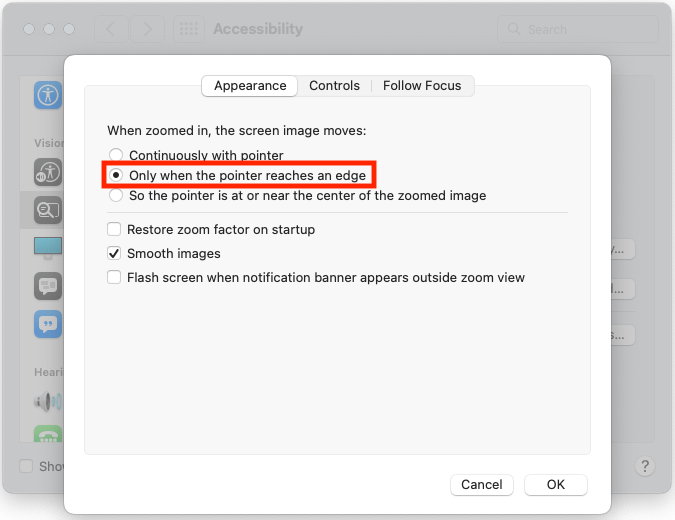Viewport: 675px width, 520px height.
Task: Select Continuously with pointer option
Action: pyautogui.click(x=117, y=156)
